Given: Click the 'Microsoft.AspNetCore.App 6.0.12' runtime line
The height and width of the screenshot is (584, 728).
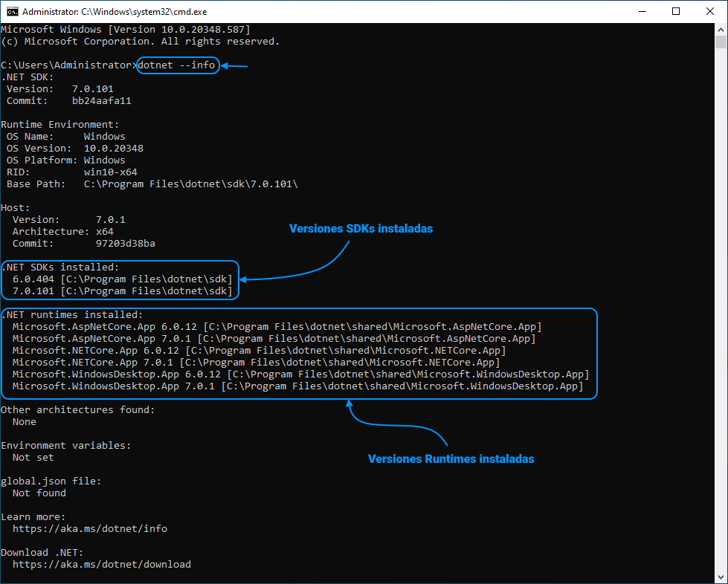Looking at the screenshot, I should 277,327.
